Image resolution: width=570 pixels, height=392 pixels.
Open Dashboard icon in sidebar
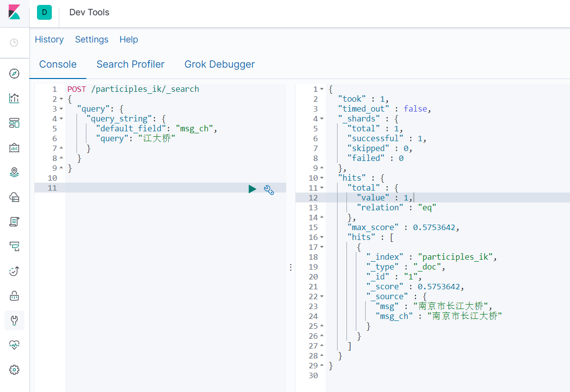14,123
